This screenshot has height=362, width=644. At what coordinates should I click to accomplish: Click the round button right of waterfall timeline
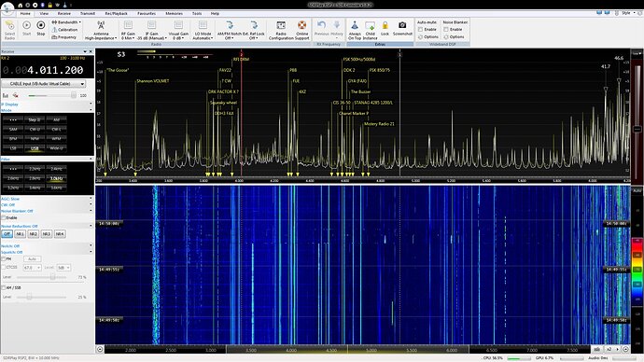[x=625, y=349]
